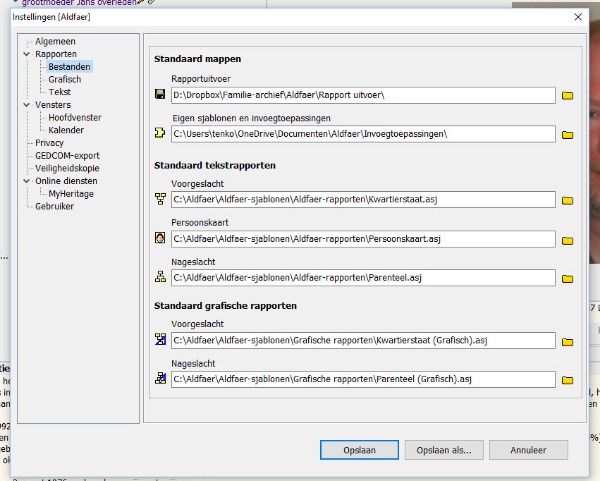Collapse the Rapporten tree node

tap(27, 54)
